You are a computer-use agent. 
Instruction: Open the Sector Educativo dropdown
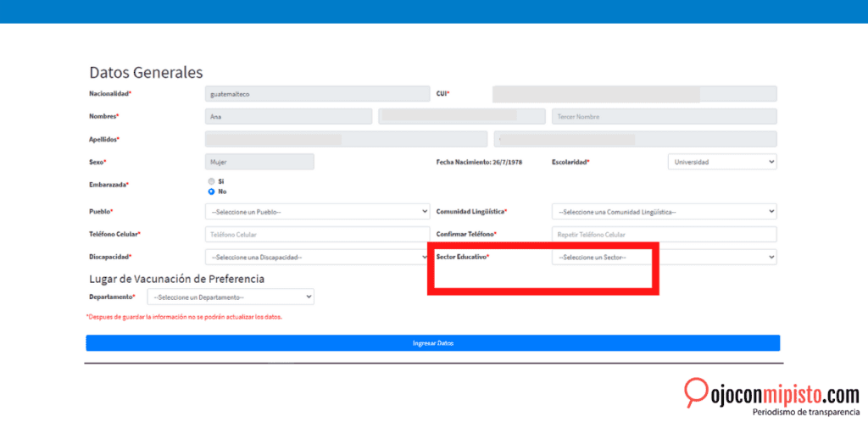click(x=664, y=257)
